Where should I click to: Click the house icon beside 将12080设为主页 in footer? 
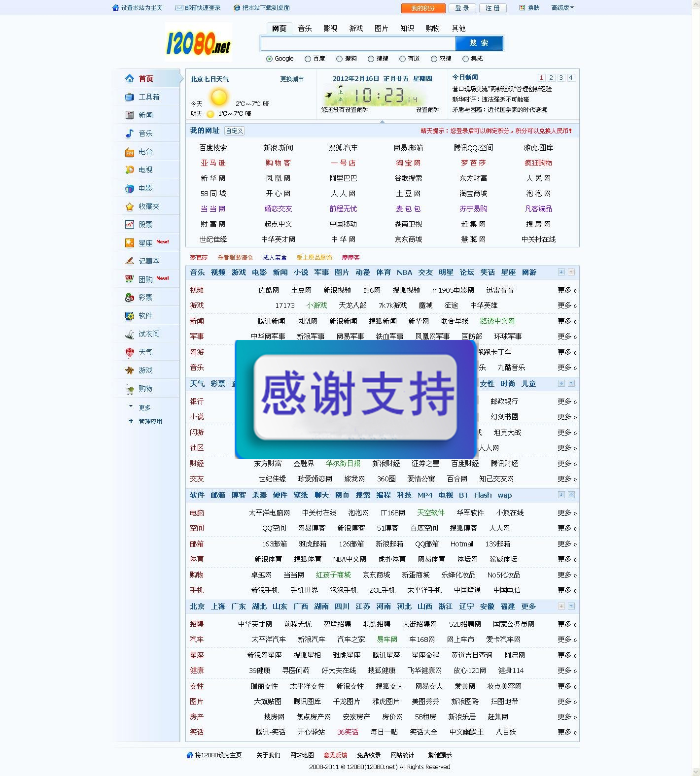(x=190, y=755)
